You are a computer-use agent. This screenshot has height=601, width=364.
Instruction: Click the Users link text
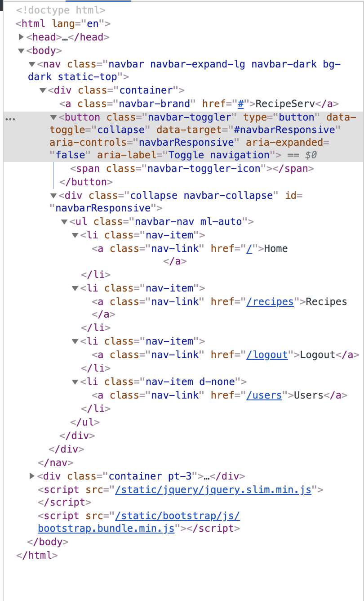(309, 395)
